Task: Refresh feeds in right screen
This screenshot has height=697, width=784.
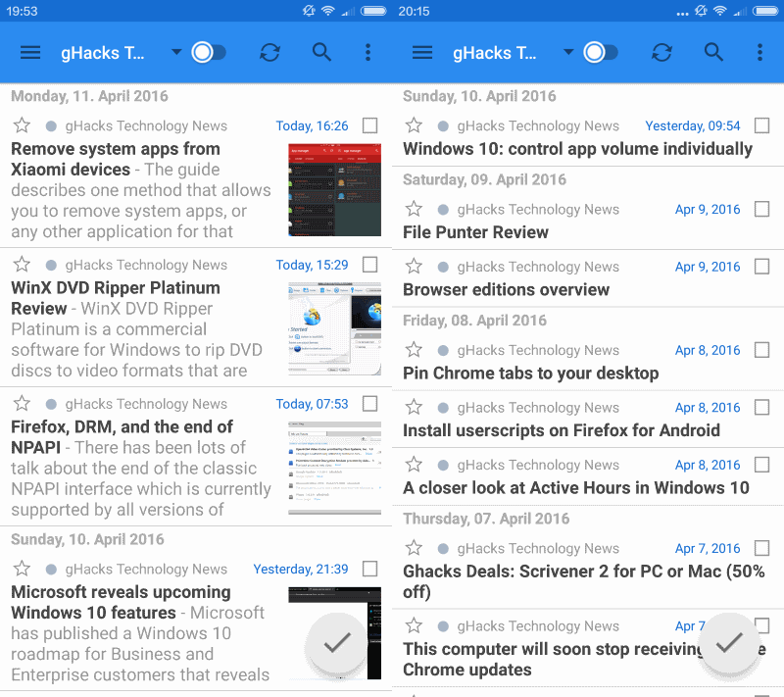Action: (662, 53)
